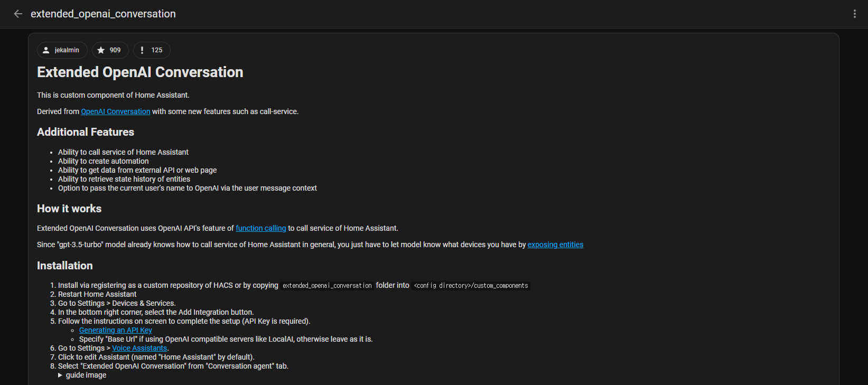Click 'Select Extended OpenAI Conversation' step
This screenshot has width=868, height=385.
point(173,366)
